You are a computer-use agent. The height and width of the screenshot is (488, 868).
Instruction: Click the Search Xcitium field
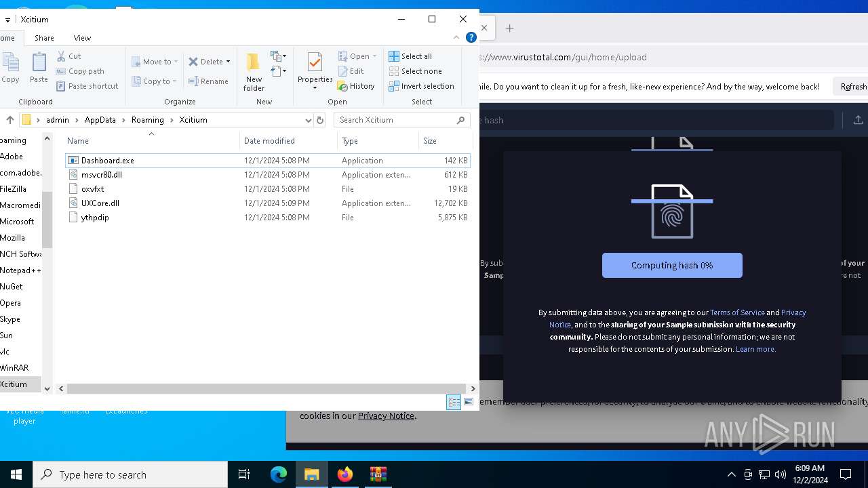401,120
